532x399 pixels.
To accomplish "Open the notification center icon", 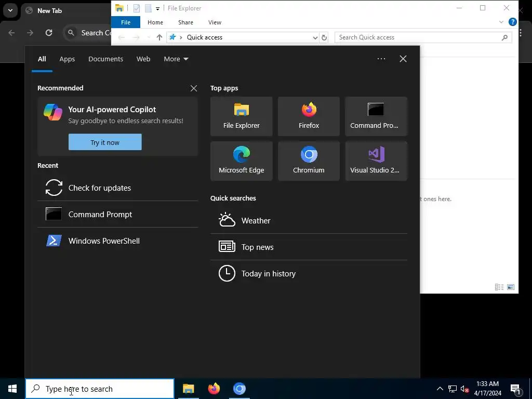I will tap(516, 389).
